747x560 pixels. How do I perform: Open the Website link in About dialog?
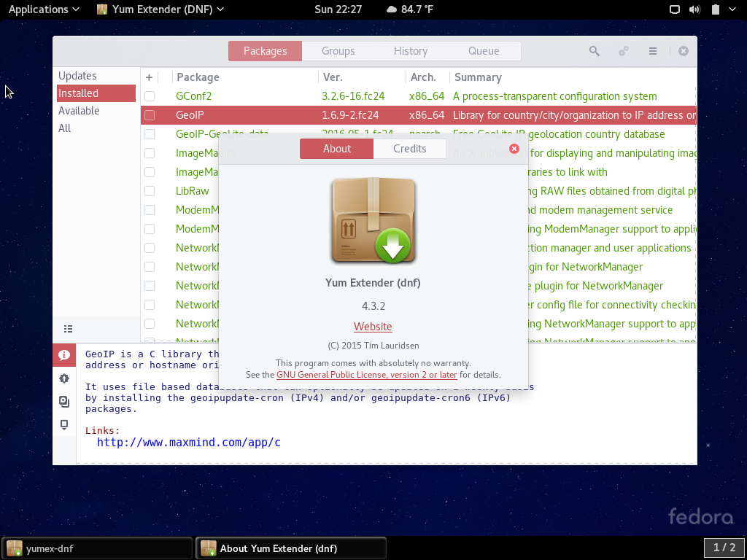[x=373, y=327]
